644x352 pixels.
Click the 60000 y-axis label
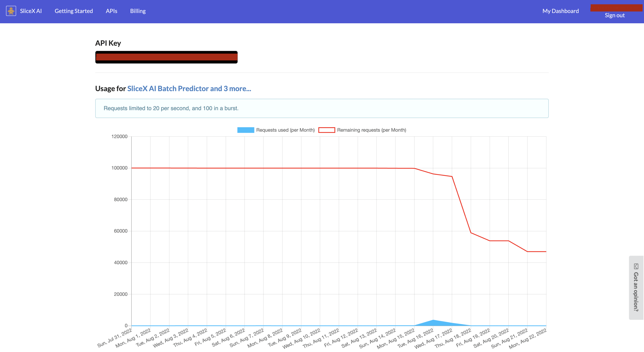click(x=121, y=231)
